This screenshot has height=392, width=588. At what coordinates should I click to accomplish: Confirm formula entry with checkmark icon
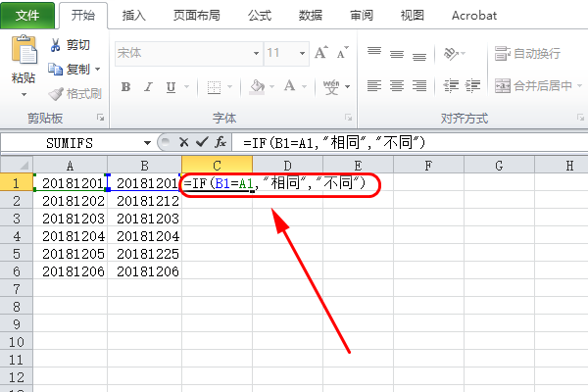202,142
